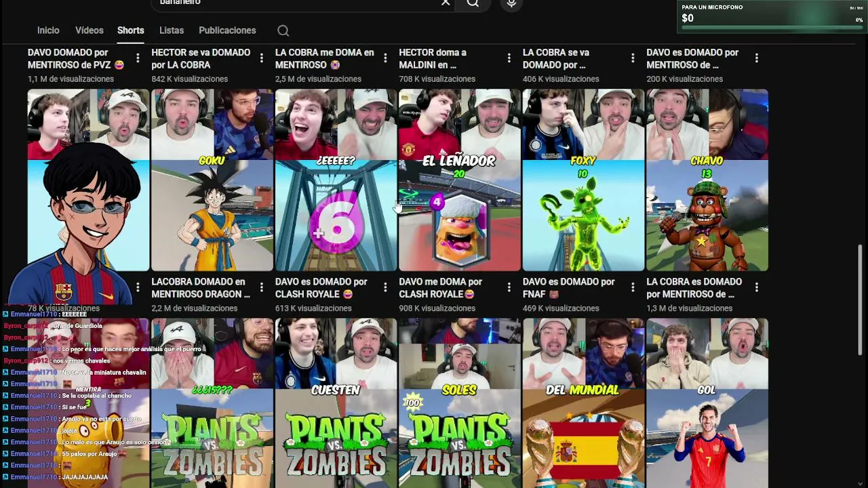This screenshot has width=868, height=488.
Task: Open 'DAVO me DOMA por CLASH ROYALE' title
Action: tap(441, 288)
